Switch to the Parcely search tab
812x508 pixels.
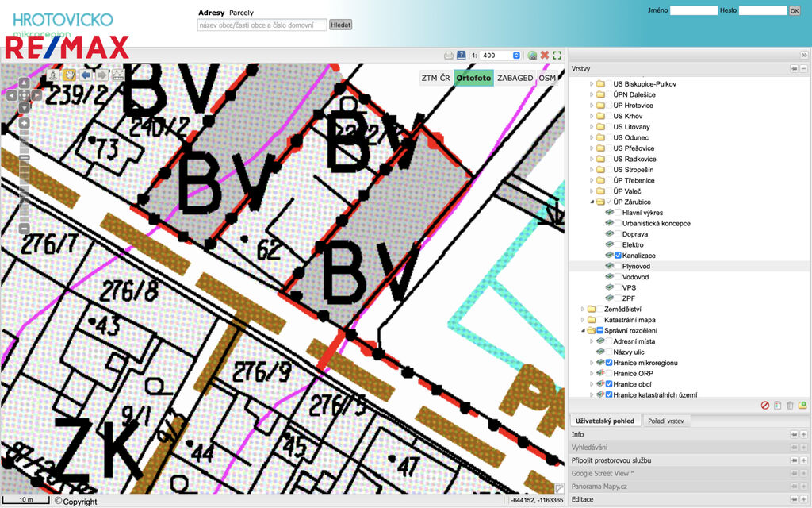click(241, 13)
